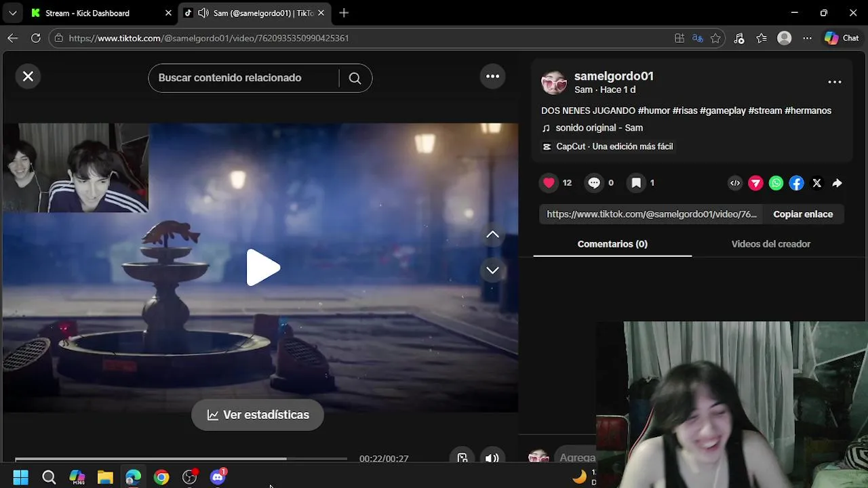
Task: Open the #humor hashtag
Action: pos(654,110)
